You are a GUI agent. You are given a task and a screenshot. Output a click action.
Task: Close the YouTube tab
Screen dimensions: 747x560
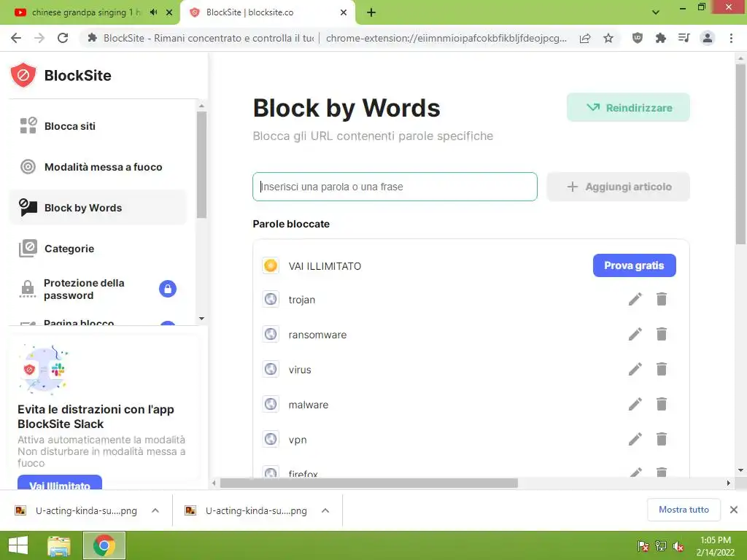pos(169,12)
